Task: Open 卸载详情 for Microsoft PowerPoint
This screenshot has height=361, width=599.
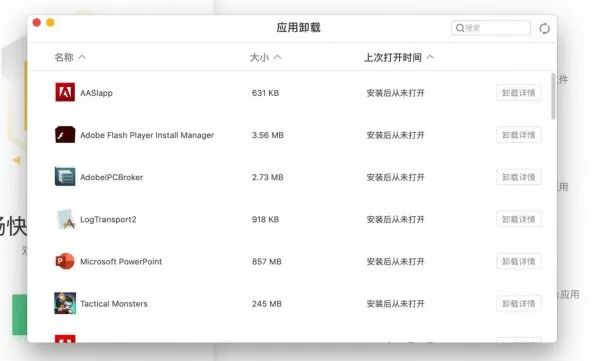Action: point(518,262)
